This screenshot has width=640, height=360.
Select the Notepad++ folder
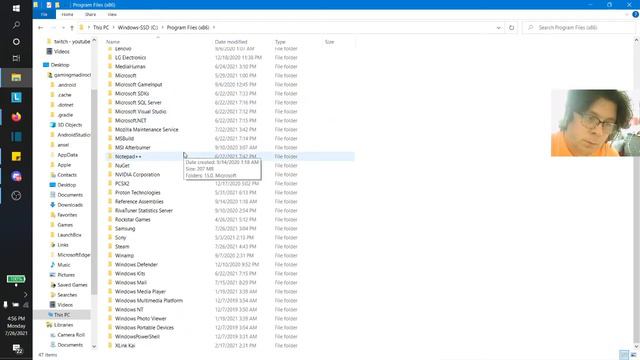coord(128,156)
